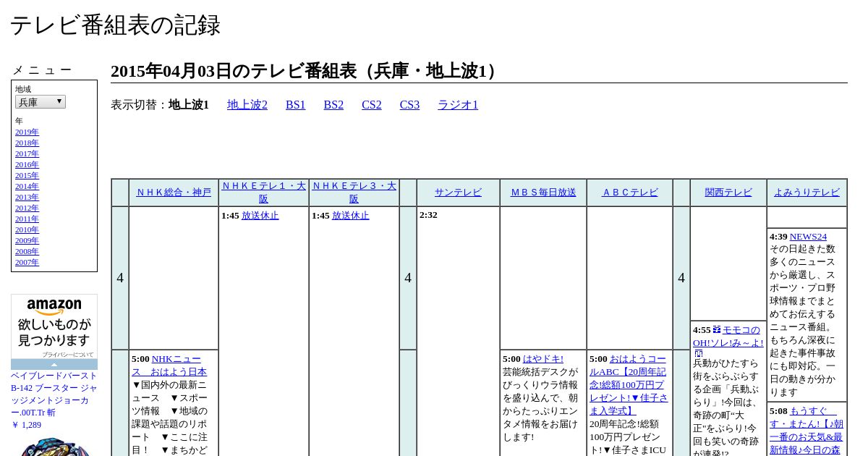Open 1:45 放送休止 under ＮＨＫＥテレ３

(351, 216)
